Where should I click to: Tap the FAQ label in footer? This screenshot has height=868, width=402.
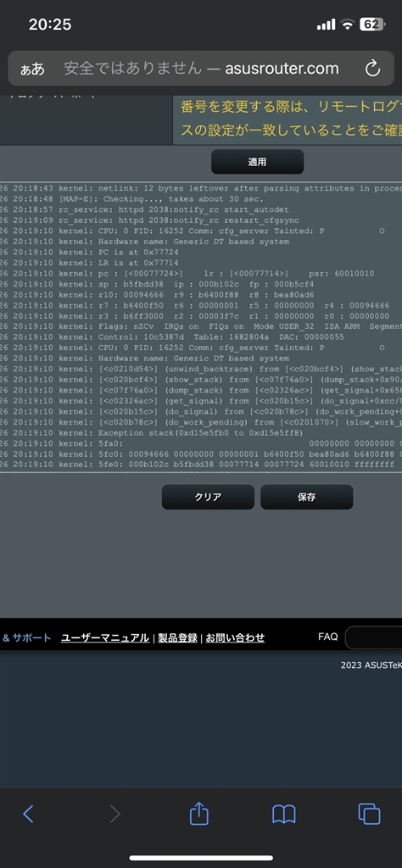(x=328, y=637)
